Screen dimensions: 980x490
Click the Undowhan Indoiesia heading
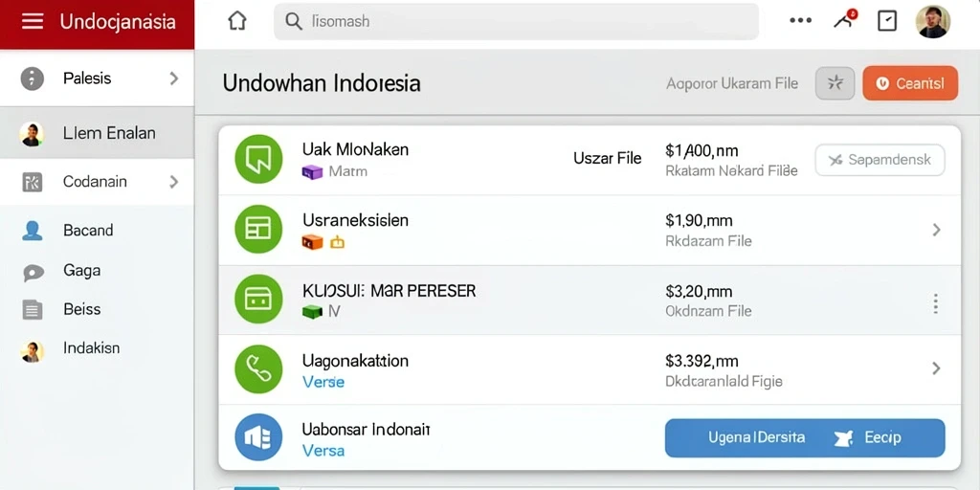tap(322, 84)
